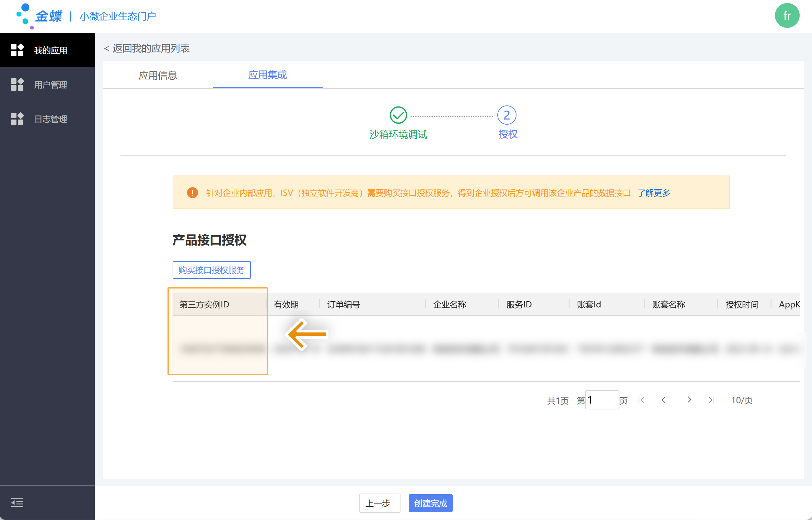This screenshot has width=812, height=520.
Task: Click 购买接口授权服务 button
Action: coord(211,270)
